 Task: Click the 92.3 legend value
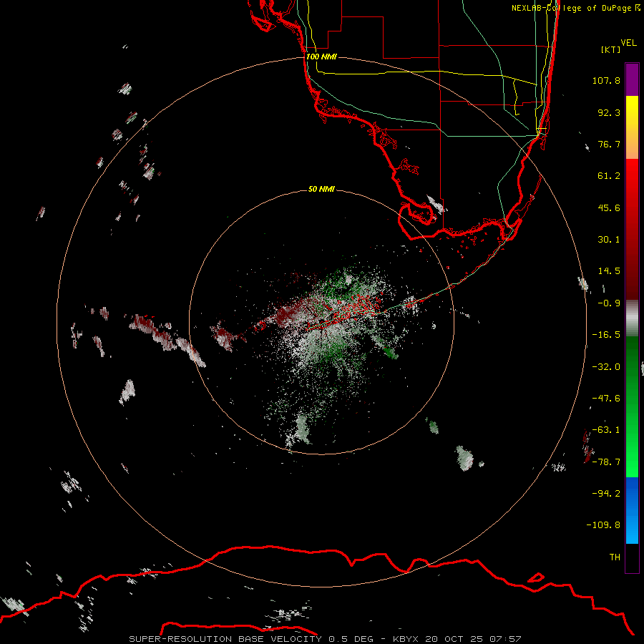point(609,112)
